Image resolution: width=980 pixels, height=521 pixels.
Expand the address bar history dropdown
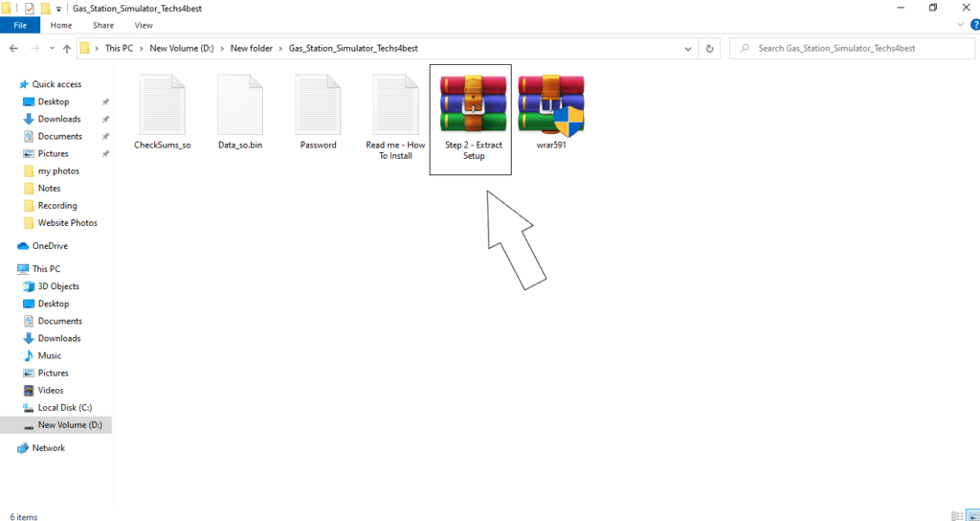[x=688, y=49]
